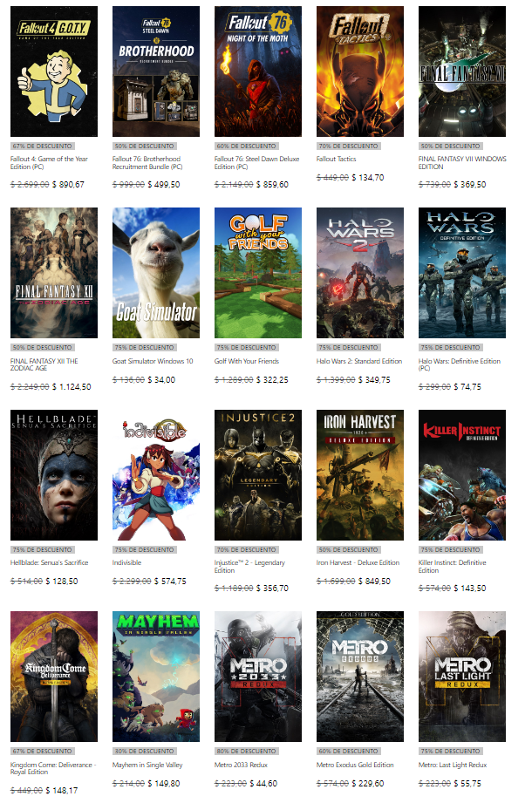Click Halo Wars: Definitive Edition (PC) title
Screen dimensions: 532x803
point(459,365)
